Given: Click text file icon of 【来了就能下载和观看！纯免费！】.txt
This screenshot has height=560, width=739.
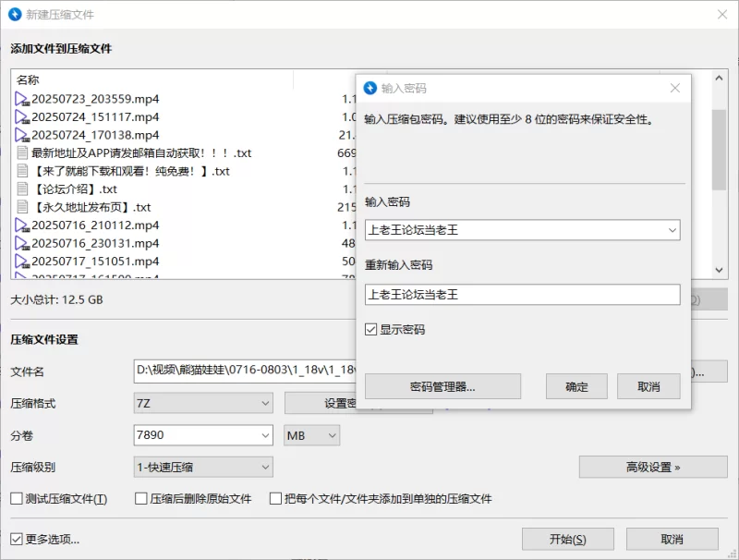Looking at the screenshot, I should coord(22,171).
